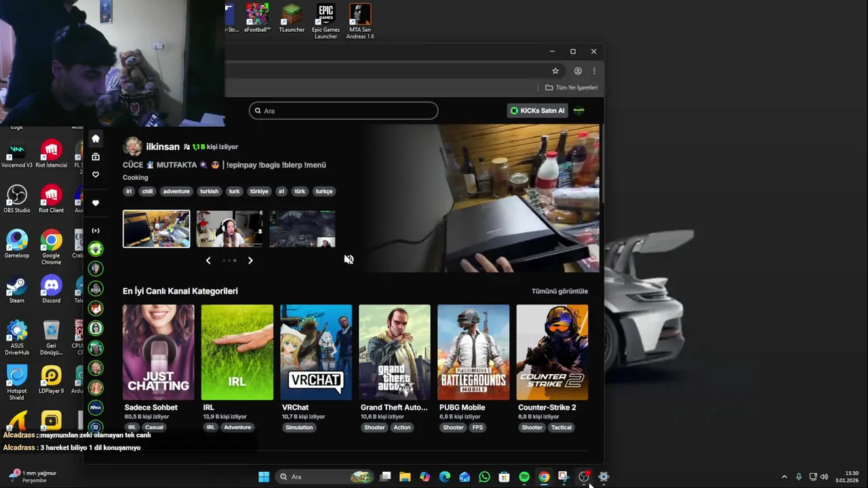Open the Just Chatting category card
The width and height of the screenshot is (868, 488).
[x=158, y=352]
